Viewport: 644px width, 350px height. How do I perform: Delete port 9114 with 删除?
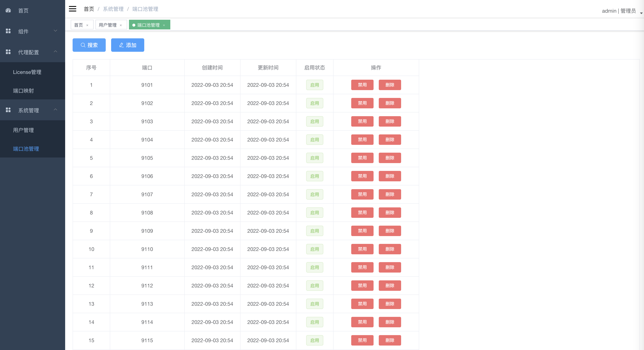(390, 322)
